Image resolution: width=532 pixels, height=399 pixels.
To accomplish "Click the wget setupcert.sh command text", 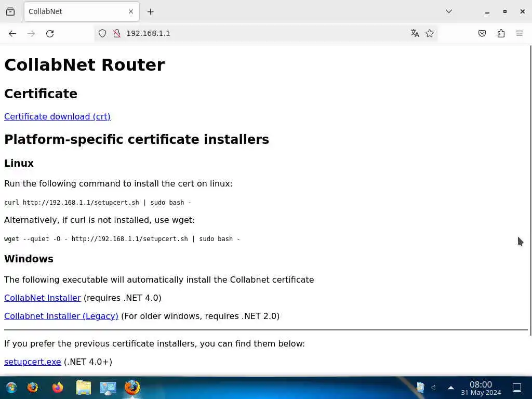I will point(122,239).
